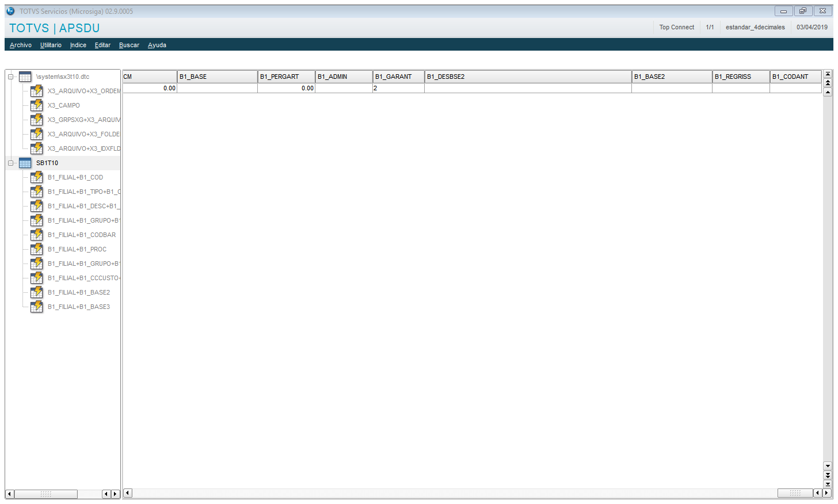Select index icon for X3_ARQUIVO+X3_IDXFLD
This screenshot has width=838, height=504.
click(x=37, y=148)
